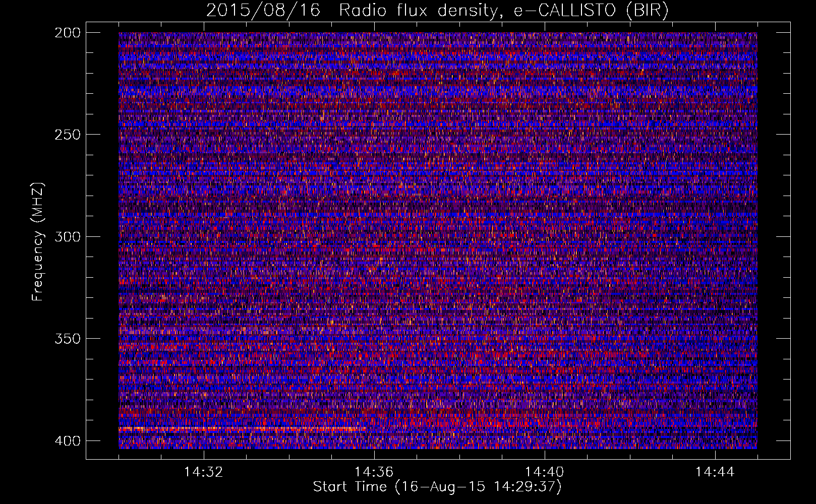Click the 200 frequency tick label
The width and height of the screenshot is (816, 504).
tap(67, 33)
